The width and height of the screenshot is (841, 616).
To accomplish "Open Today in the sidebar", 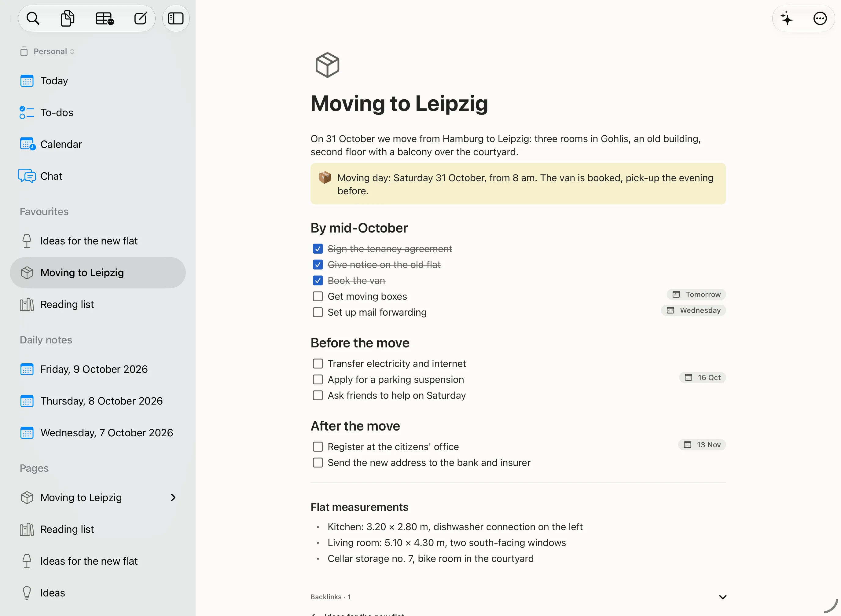I will pos(98,81).
